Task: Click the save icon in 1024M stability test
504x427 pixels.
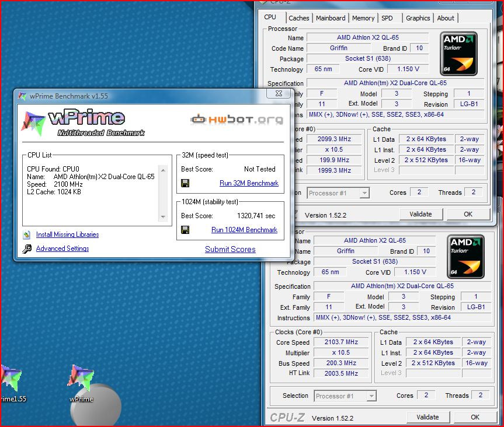Action: 185,230
